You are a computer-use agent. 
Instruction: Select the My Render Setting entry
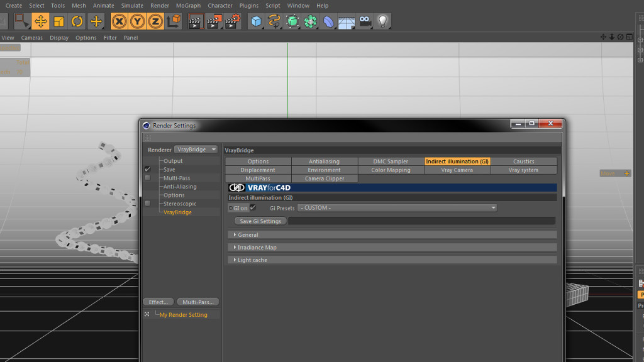pyautogui.click(x=183, y=315)
